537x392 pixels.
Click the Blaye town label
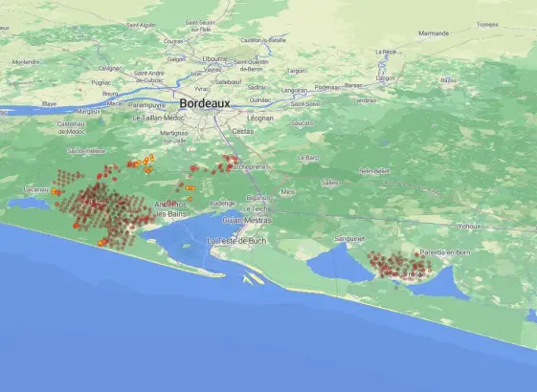pos(49,104)
